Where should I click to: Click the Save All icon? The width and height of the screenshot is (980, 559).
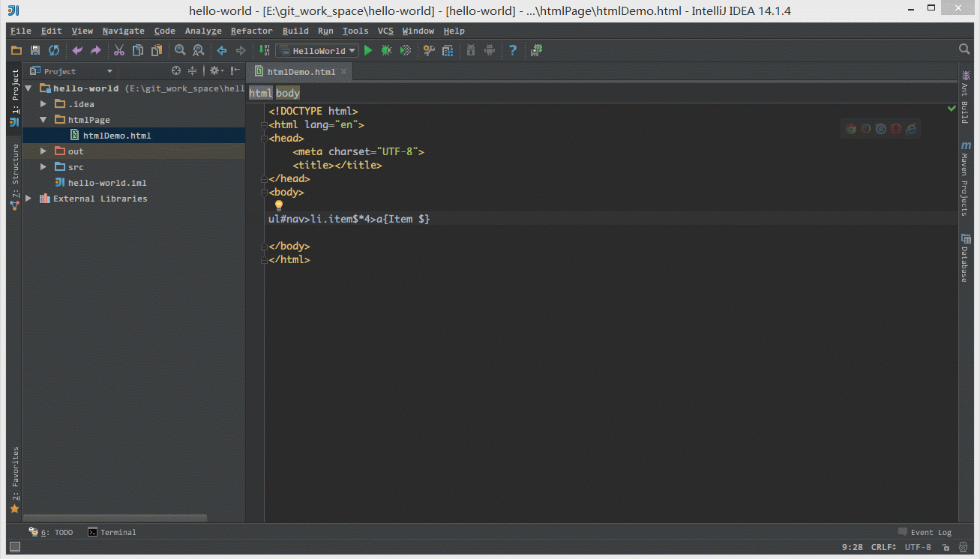click(34, 50)
